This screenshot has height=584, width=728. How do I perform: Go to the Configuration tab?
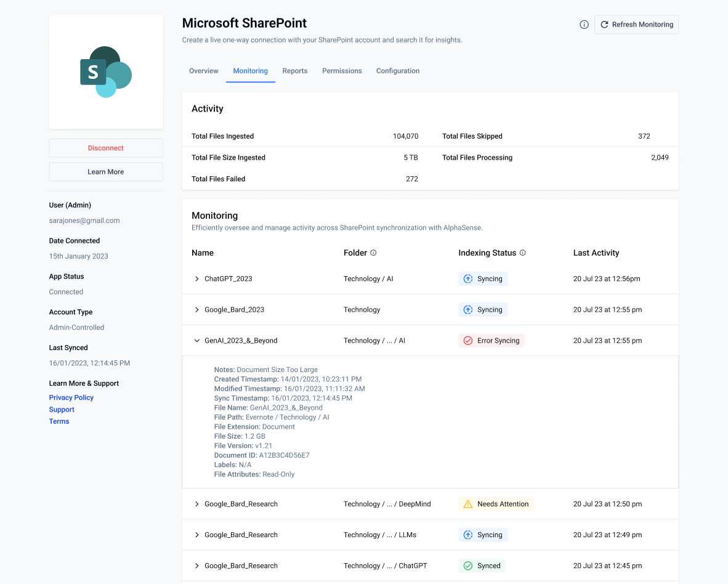[x=398, y=71]
